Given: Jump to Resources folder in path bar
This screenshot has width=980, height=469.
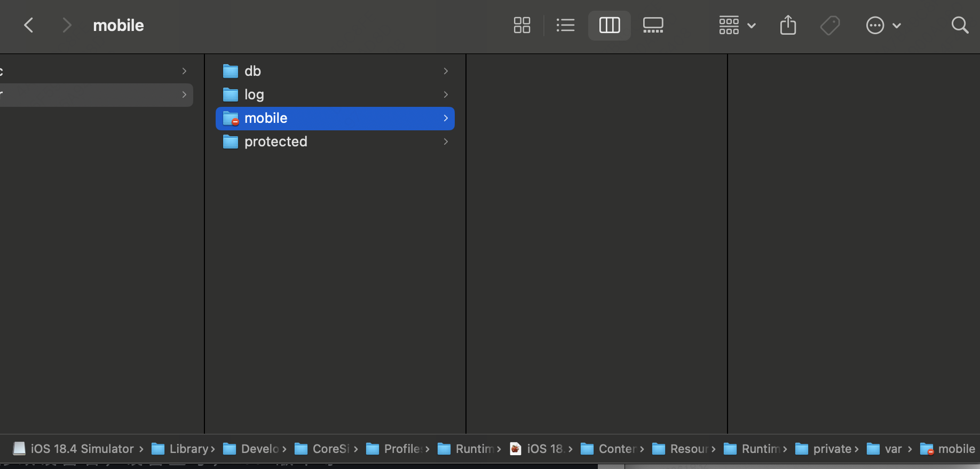Looking at the screenshot, I should pyautogui.click(x=680, y=449).
